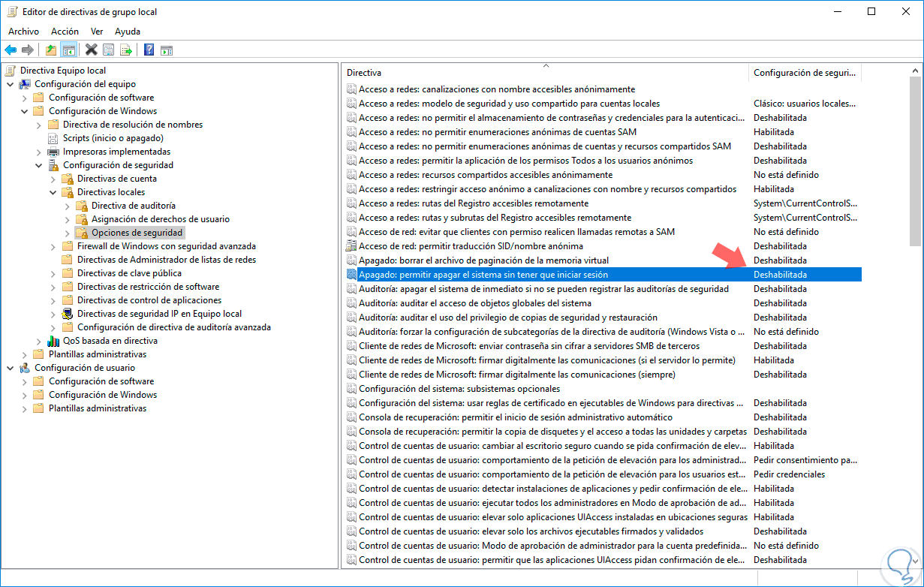This screenshot has height=587, width=924.
Task: Open the Ayuda menu
Action: 128,32
